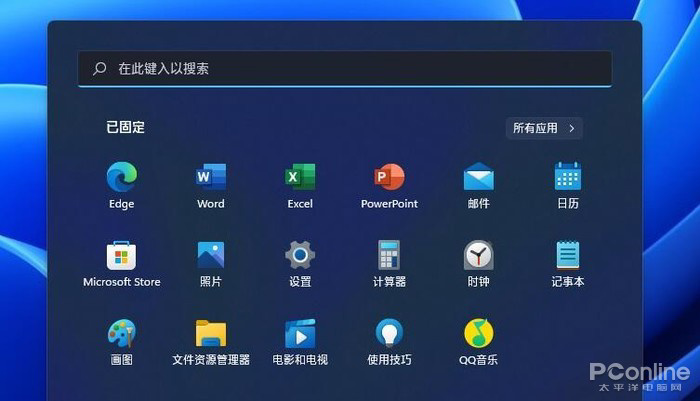Image resolution: width=700 pixels, height=401 pixels.
Task: Launch Microsoft Store
Action: click(121, 255)
